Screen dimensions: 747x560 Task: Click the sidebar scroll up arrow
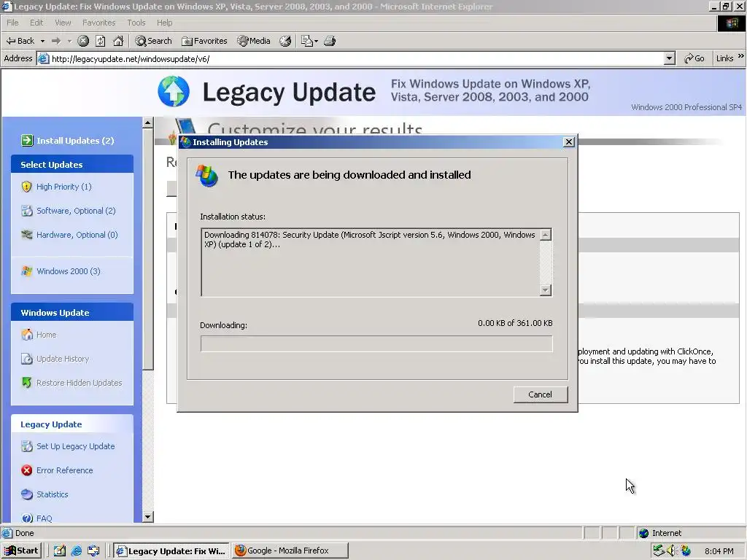147,122
